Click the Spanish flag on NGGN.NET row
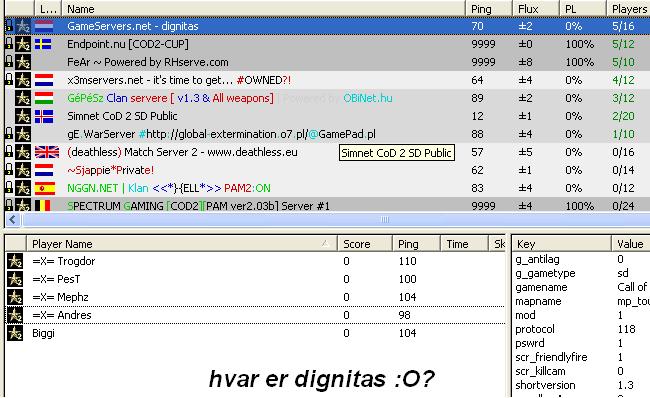Viewport: 650px width, 398px height. [45, 188]
